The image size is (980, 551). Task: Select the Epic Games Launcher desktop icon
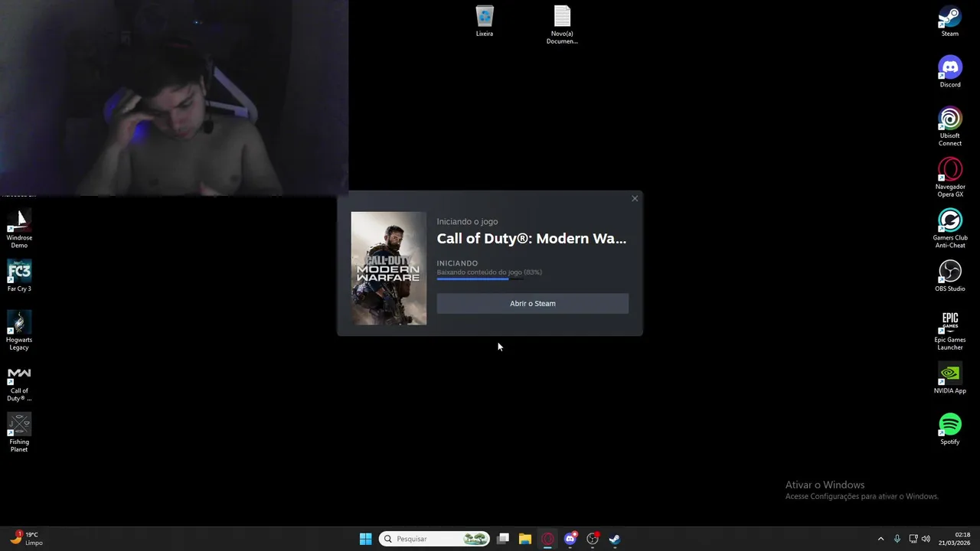click(x=949, y=331)
